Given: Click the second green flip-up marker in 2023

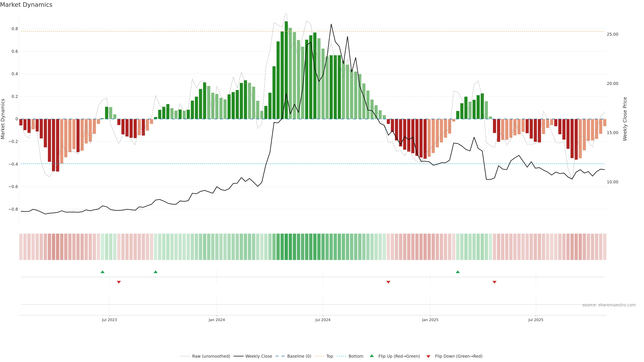Looking at the screenshot, I should 155,272.
